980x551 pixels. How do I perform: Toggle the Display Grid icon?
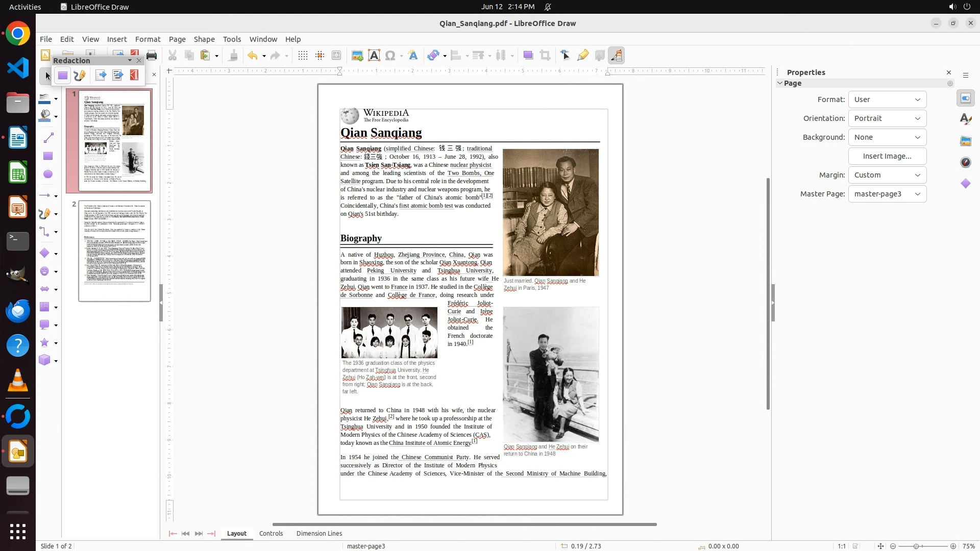point(303,56)
